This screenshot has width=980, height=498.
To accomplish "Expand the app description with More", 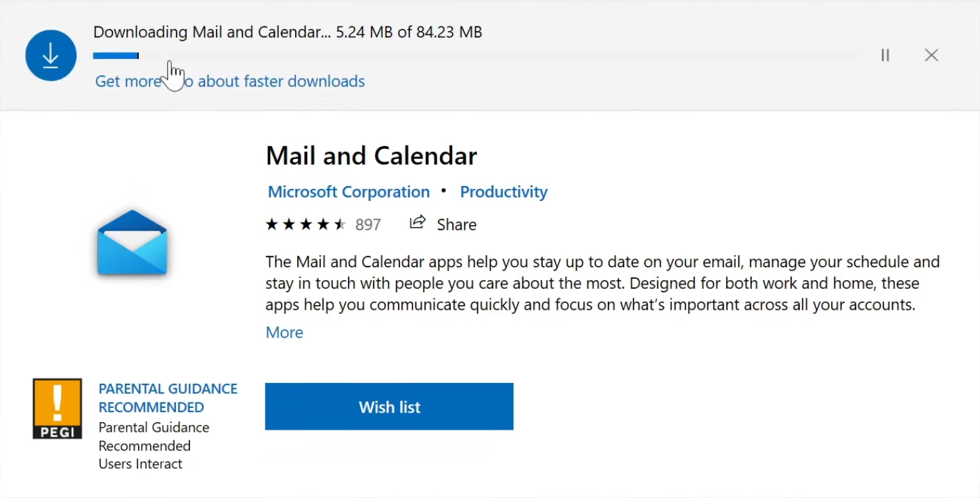I will 284,332.
